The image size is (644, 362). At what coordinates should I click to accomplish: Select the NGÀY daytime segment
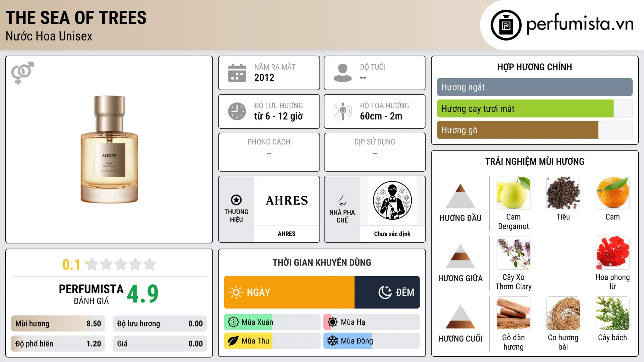(289, 292)
